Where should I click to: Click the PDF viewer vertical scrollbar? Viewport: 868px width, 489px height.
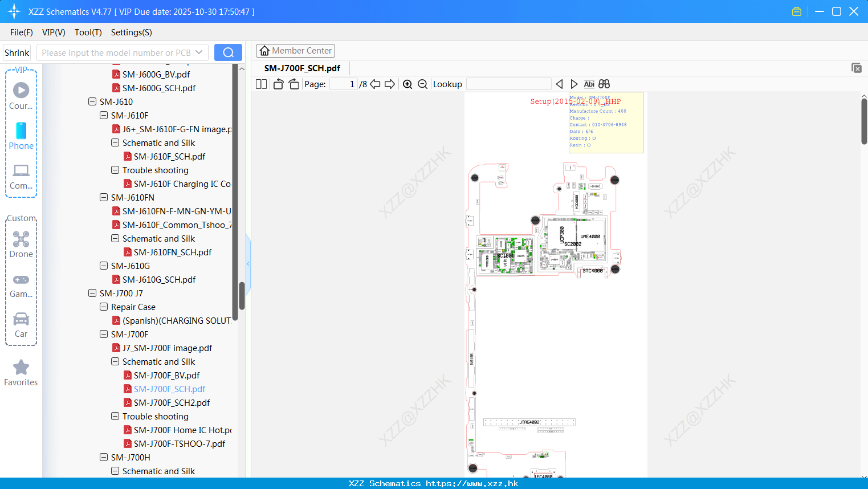coord(864,121)
